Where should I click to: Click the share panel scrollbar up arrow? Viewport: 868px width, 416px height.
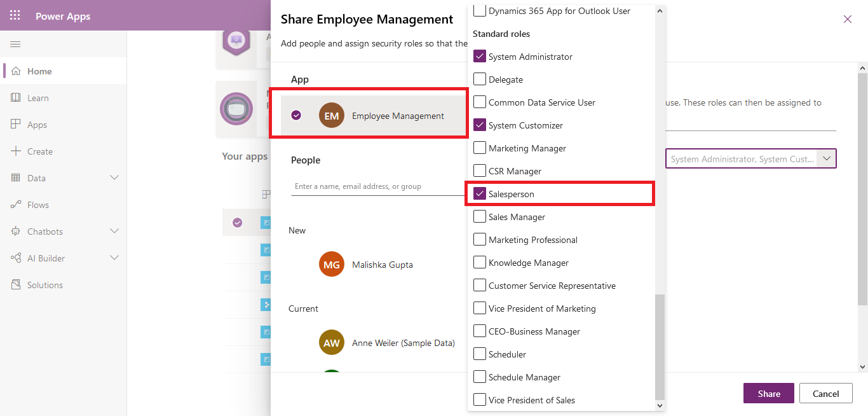point(862,67)
